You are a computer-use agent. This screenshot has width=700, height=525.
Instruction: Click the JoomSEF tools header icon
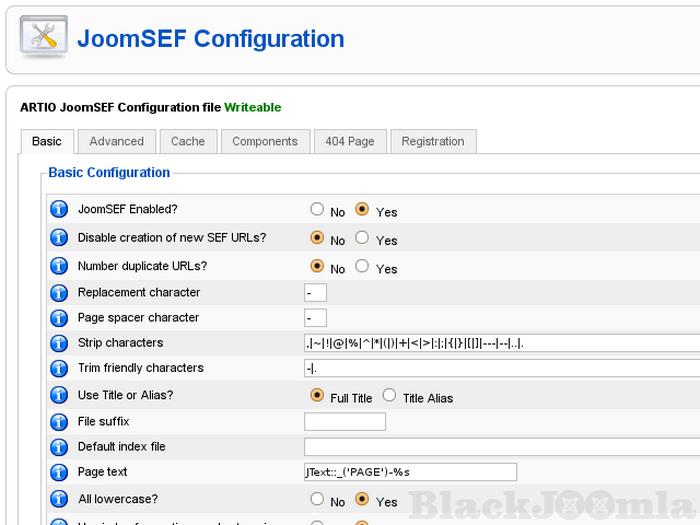click(44, 38)
